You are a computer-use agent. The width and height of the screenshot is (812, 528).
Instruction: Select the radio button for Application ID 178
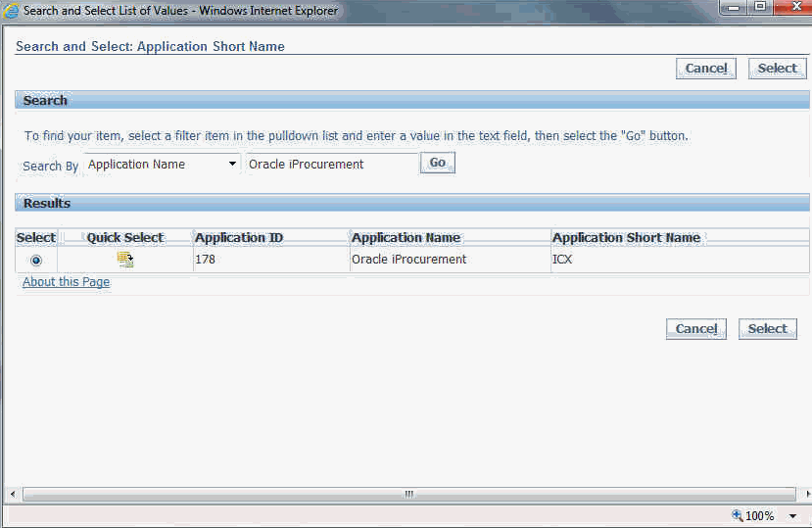pos(35,261)
